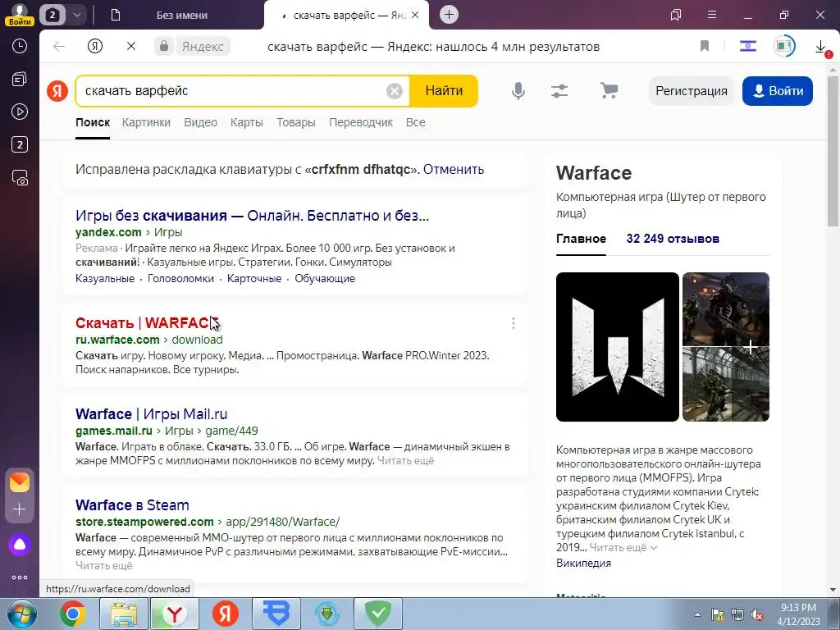Viewport: 840px width, 630px height.
Task: Open Игры без скачивания ad link
Action: [x=252, y=216]
